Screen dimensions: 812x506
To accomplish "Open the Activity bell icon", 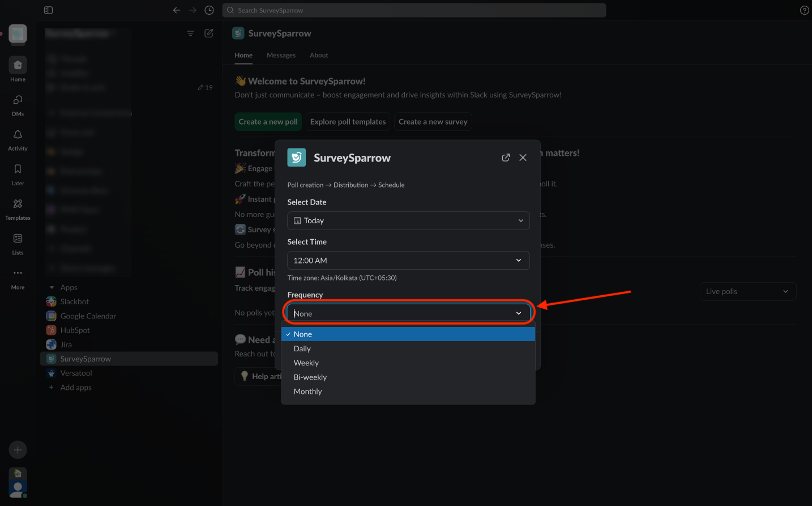I will (x=18, y=135).
